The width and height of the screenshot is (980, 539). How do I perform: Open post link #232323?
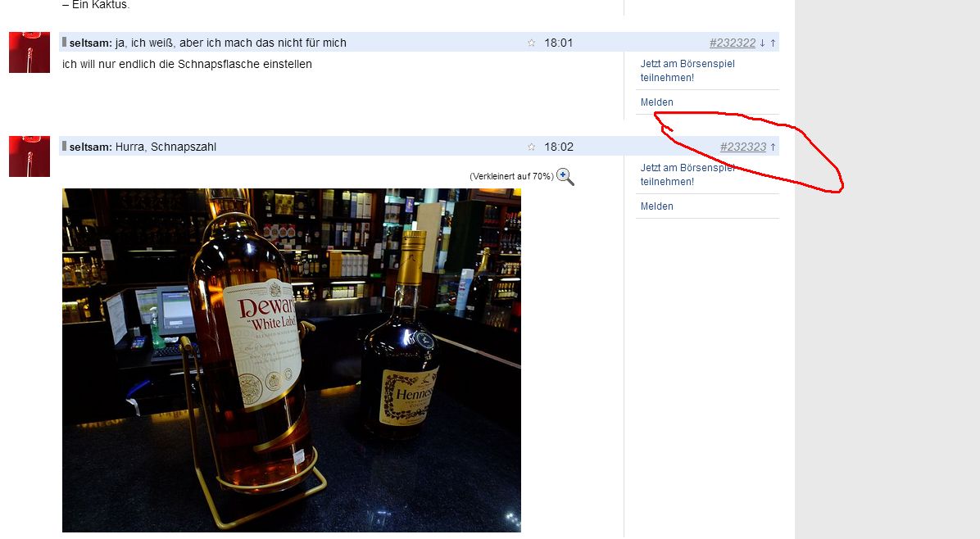coord(743,147)
